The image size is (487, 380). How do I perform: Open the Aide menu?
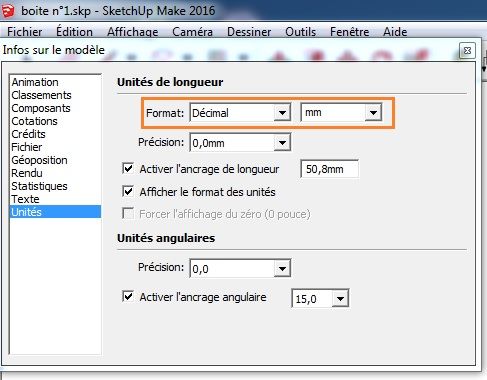(395, 32)
